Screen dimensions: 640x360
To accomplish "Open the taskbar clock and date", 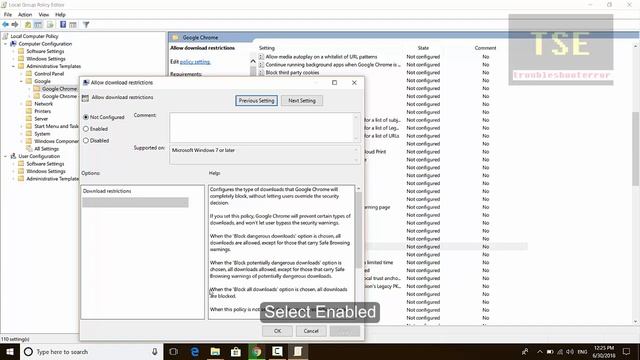I will click(x=604, y=351).
